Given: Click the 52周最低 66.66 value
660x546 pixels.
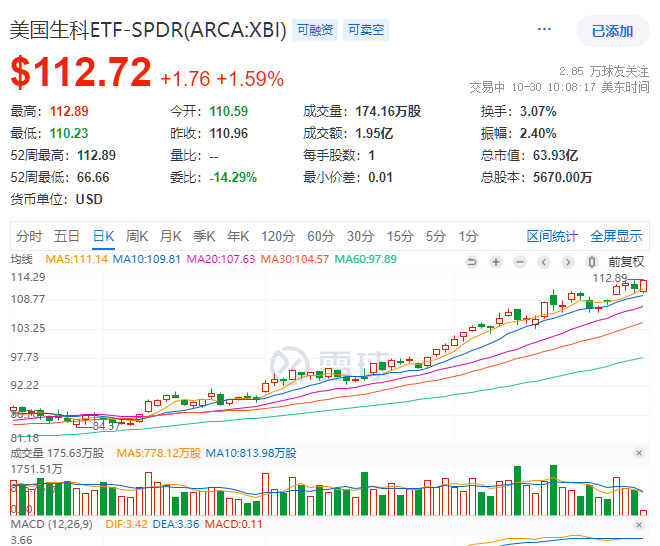Looking at the screenshot, I should [93, 177].
